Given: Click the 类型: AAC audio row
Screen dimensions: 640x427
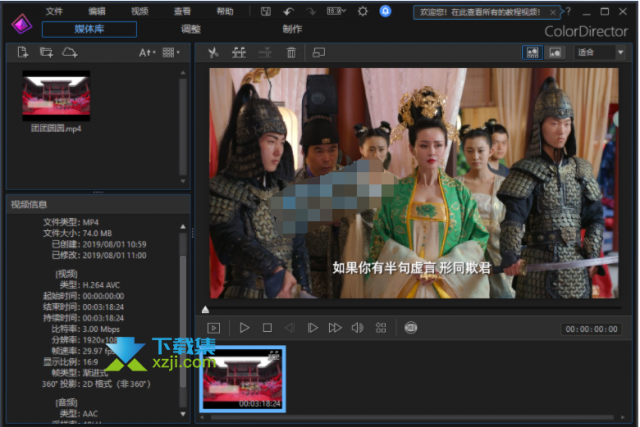Looking at the screenshot, I should pos(79,414).
